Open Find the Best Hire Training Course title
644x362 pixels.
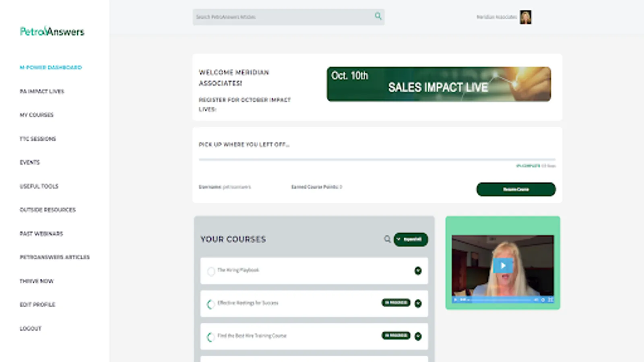click(252, 336)
